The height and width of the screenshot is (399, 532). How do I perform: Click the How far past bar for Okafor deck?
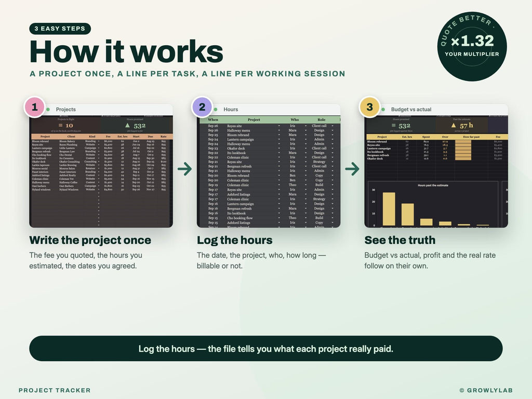[463, 158]
